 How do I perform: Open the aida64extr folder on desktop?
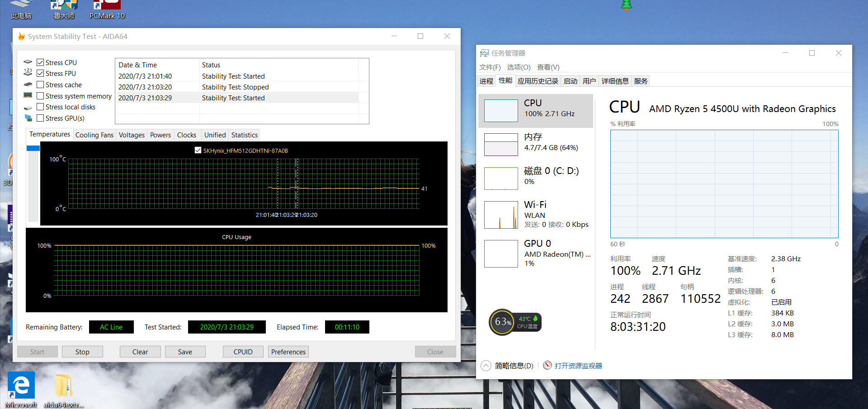point(64,390)
